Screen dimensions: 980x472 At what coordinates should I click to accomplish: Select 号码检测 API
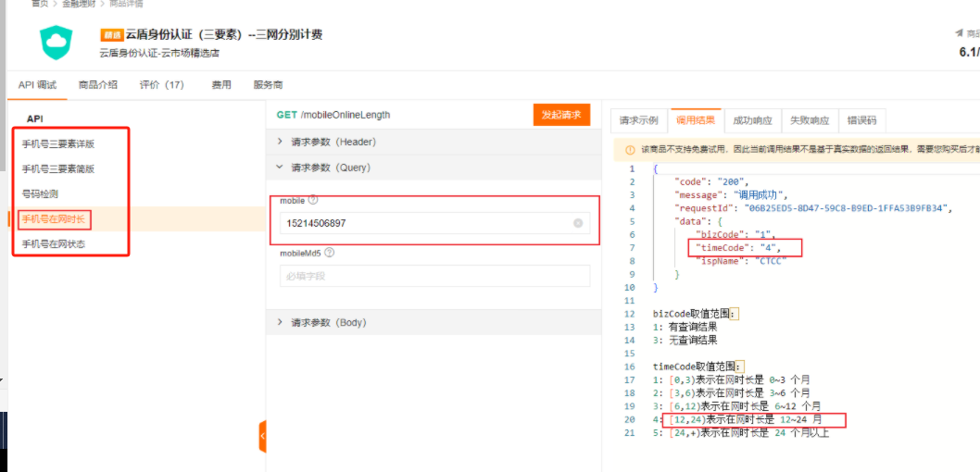pyautogui.click(x=41, y=194)
